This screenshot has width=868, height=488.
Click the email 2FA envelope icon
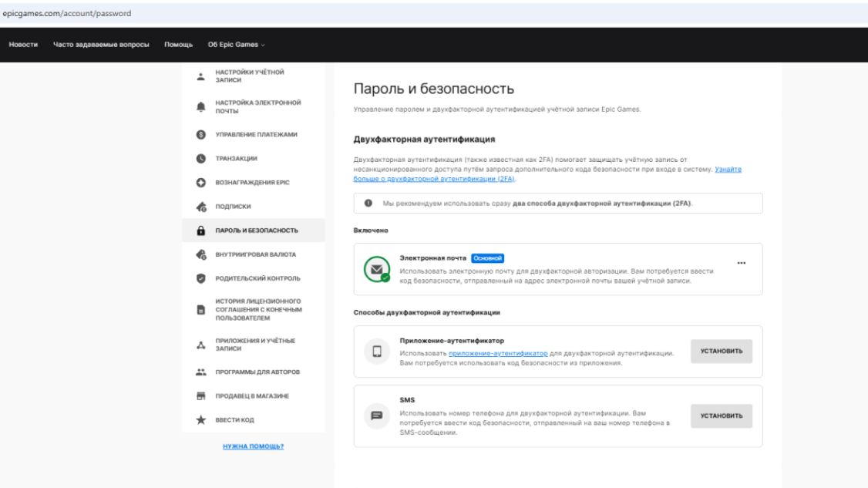click(x=377, y=269)
